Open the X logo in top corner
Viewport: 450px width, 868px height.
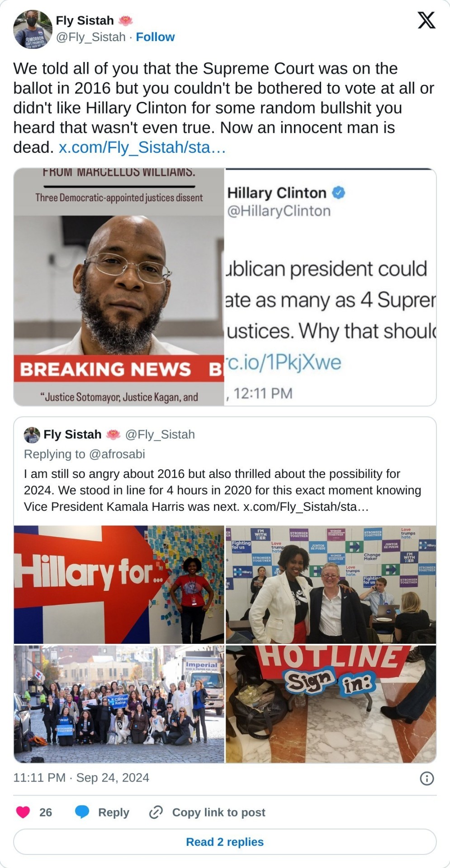(426, 20)
